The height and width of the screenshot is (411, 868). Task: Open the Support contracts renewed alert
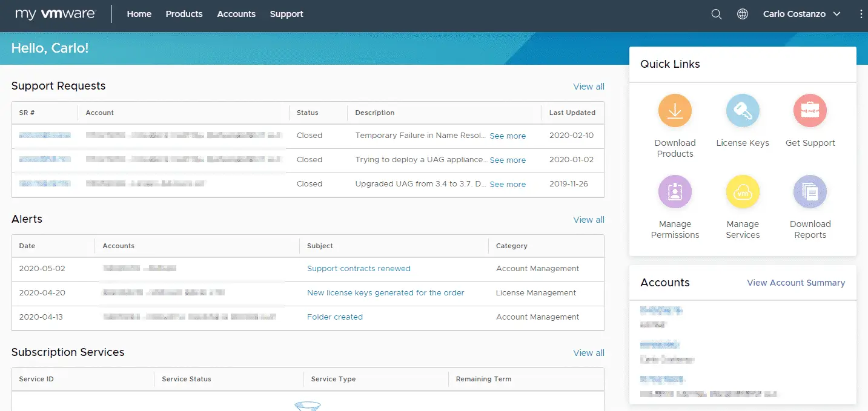coord(359,268)
